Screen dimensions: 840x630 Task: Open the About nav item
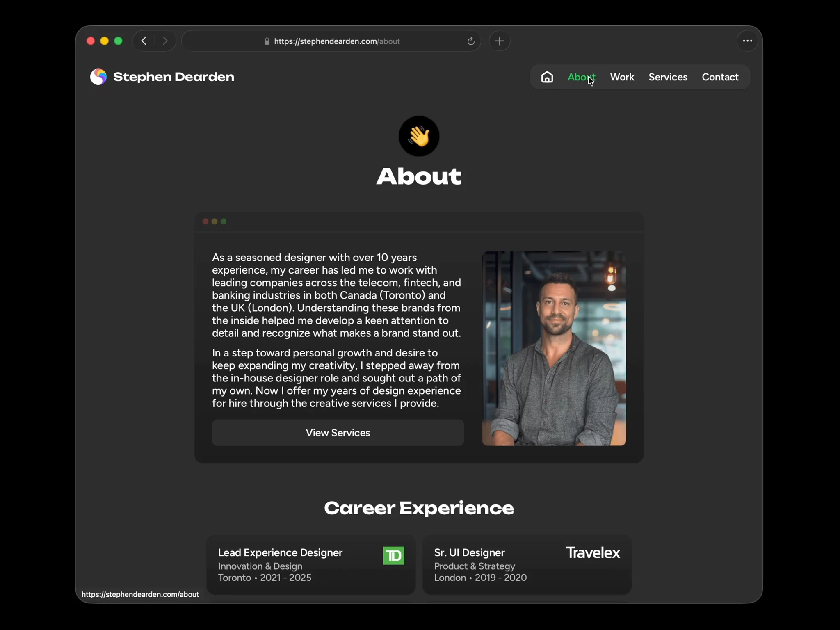(581, 77)
